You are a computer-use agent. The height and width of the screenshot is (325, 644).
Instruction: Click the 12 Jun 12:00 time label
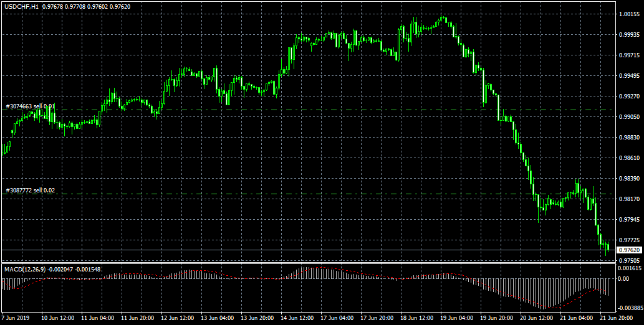point(178,318)
